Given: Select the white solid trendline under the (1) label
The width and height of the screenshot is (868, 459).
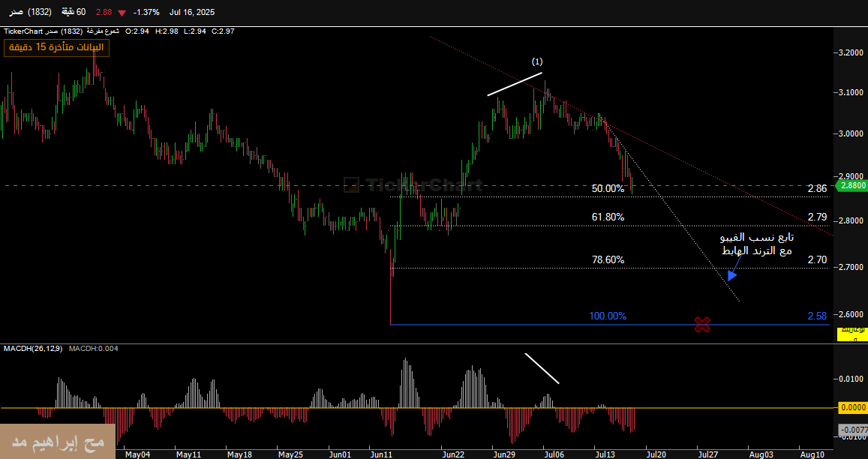Looking at the screenshot, I should (x=515, y=84).
